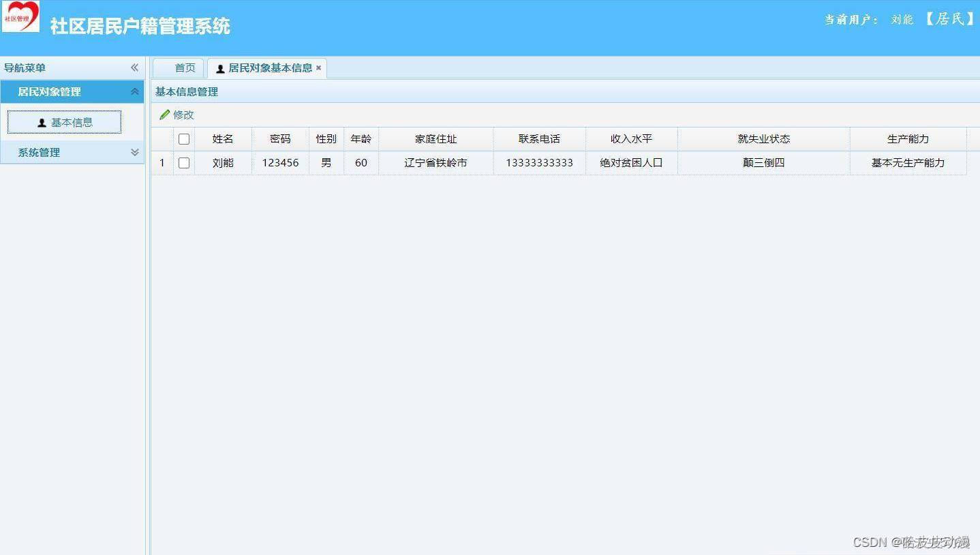Check the row checkbox for 刘能
The height and width of the screenshot is (555, 980).
(184, 163)
